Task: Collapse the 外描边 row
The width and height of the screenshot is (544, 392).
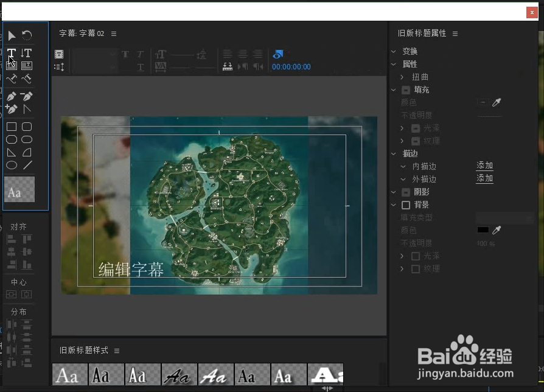Action: click(x=403, y=180)
